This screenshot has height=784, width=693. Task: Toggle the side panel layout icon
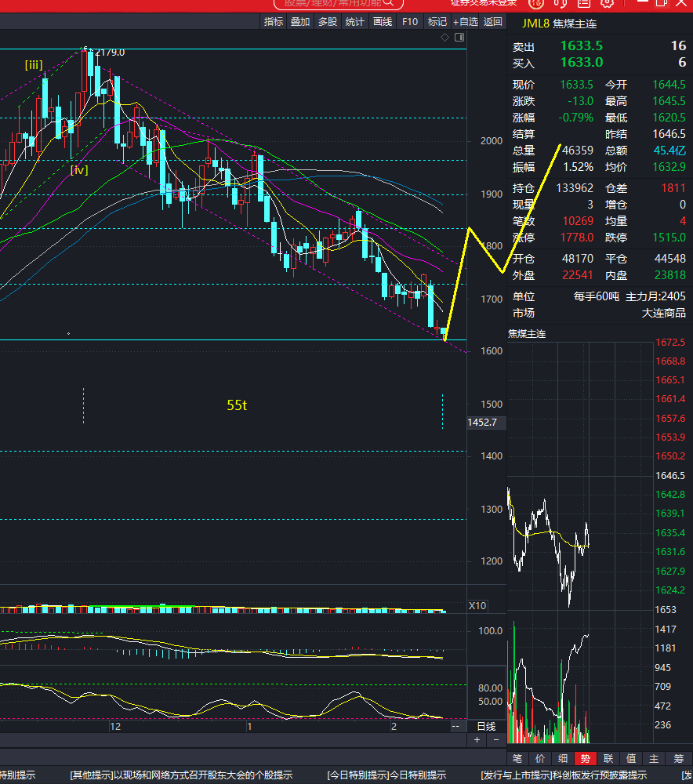[459, 38]
